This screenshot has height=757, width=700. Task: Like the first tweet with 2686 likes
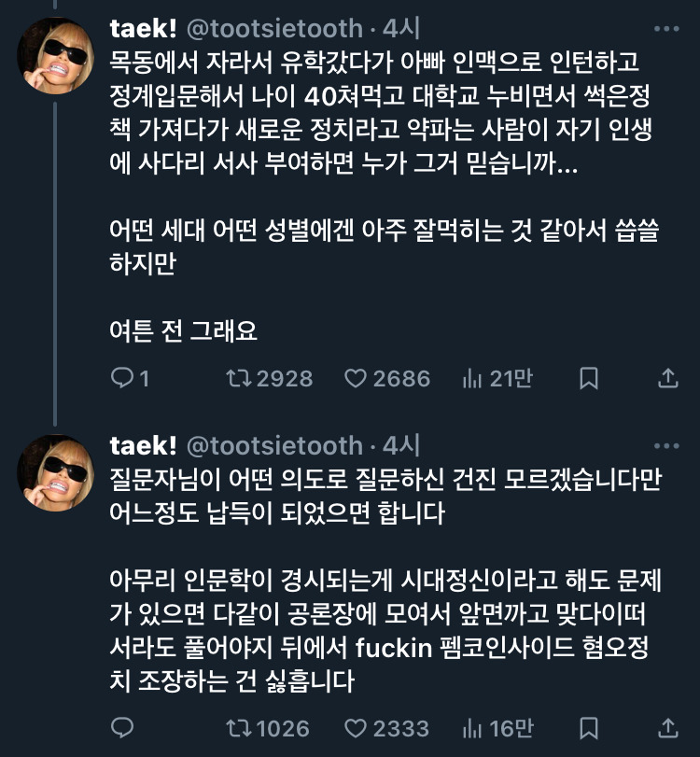[357, 378]
